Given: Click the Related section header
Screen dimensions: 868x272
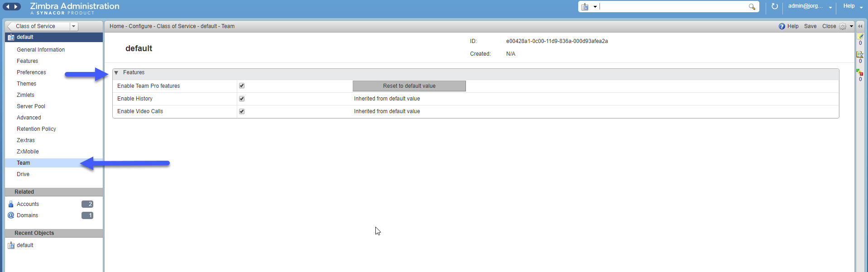Looking at the screenshot, I should pyautogui.click(x=54, y=192).
